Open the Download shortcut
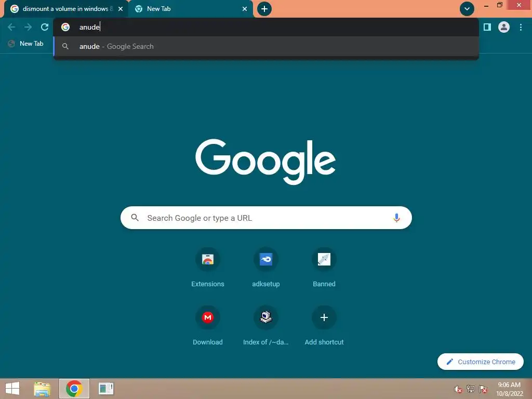Image resolution: width=532 pixels, height=399 pixels. 208,326
